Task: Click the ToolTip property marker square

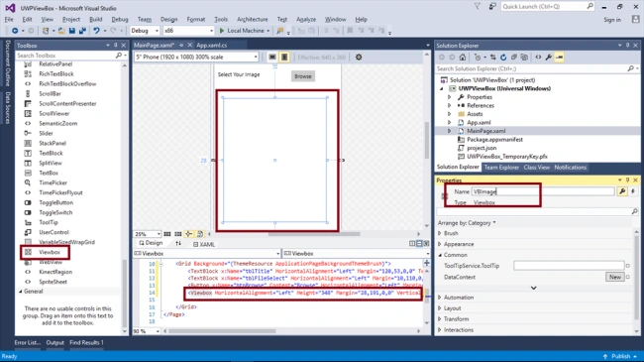Action: tap(627, 266)
